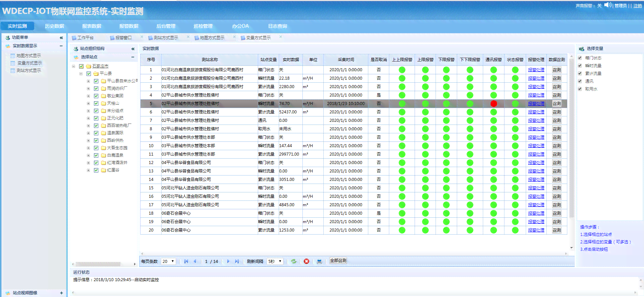Viewport: 644px width, 297px height.
Task: Toggle the sound alarm speaker icon
Action: [x=608, y=5]
